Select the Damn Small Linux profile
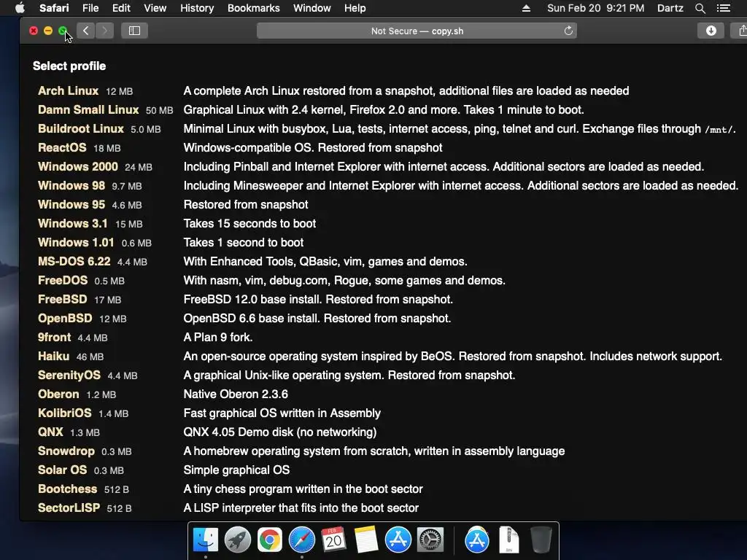 coord(88,109)
